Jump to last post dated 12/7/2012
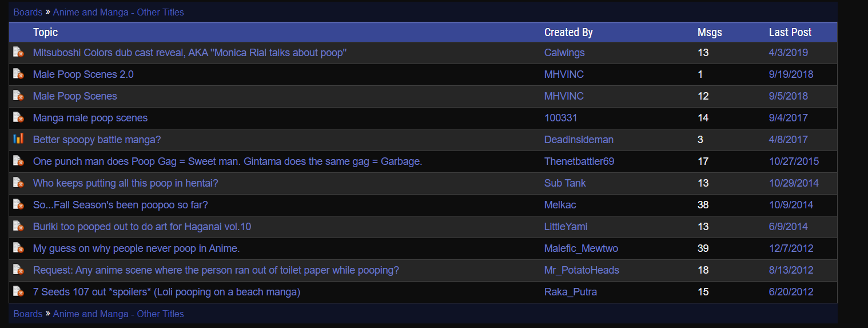Viewport: 868px width, 328px height. [791, 248]
